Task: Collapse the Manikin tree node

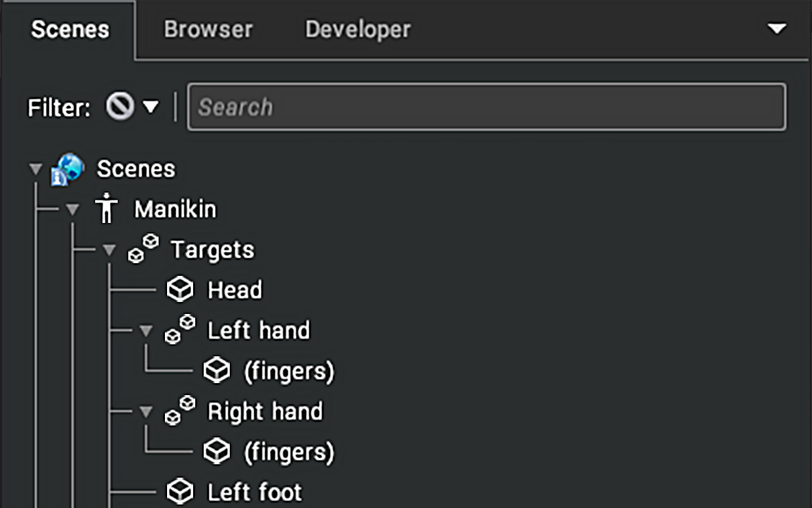Action: tap(73, 210)
